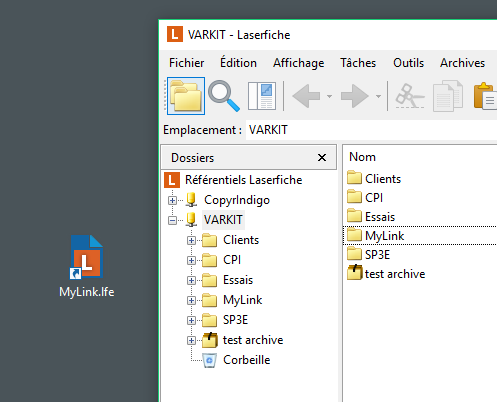The width and height of the screenshot is (497, 402).
Task: Open the back arrow history dropdown
Action: 329,96
